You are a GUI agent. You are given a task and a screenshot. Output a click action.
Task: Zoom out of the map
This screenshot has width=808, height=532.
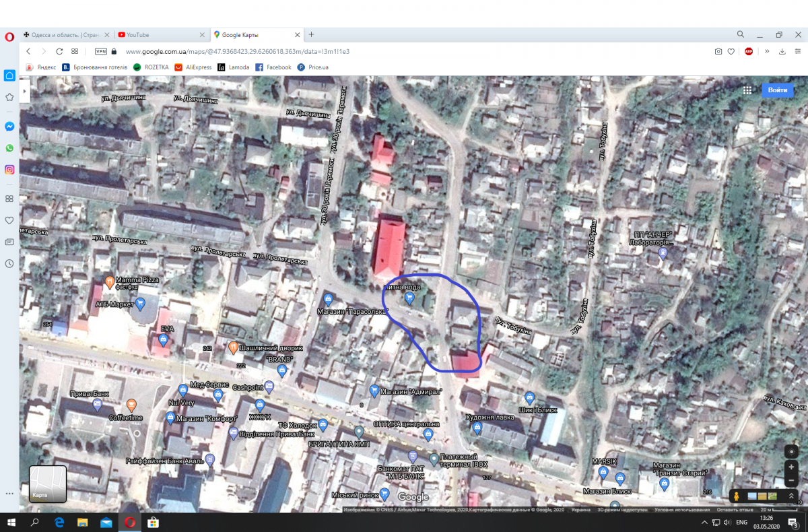pos(791,481)
